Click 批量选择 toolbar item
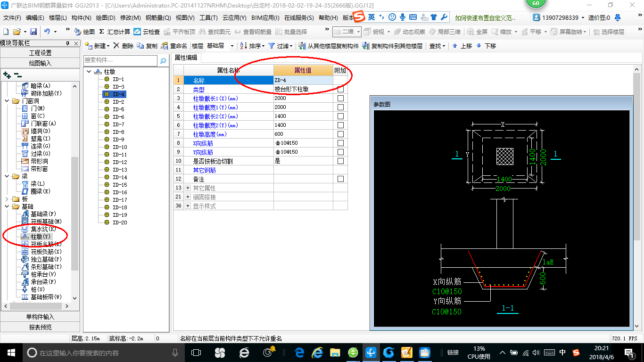 pos(291,32)
